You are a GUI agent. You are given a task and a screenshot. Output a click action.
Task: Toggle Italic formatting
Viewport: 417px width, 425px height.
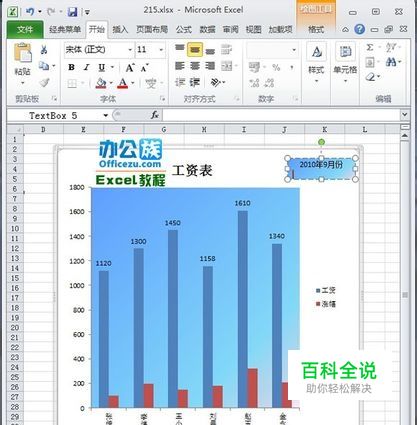(87, 67)
